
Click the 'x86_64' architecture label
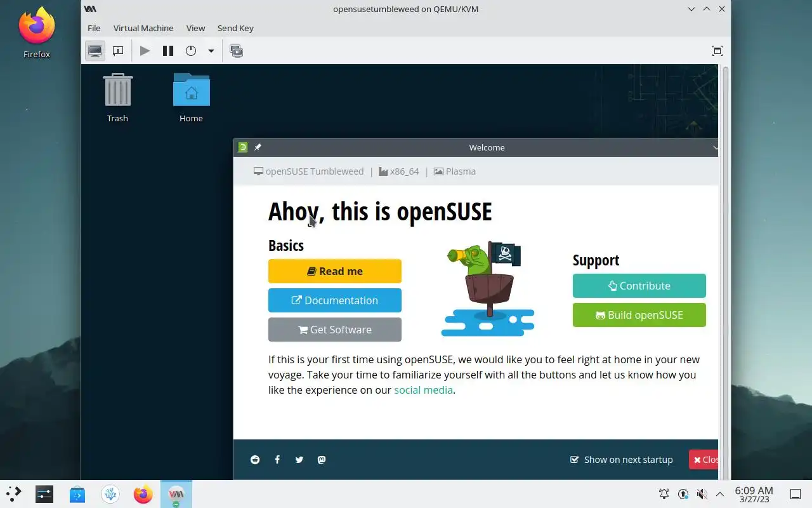[404, 171]
